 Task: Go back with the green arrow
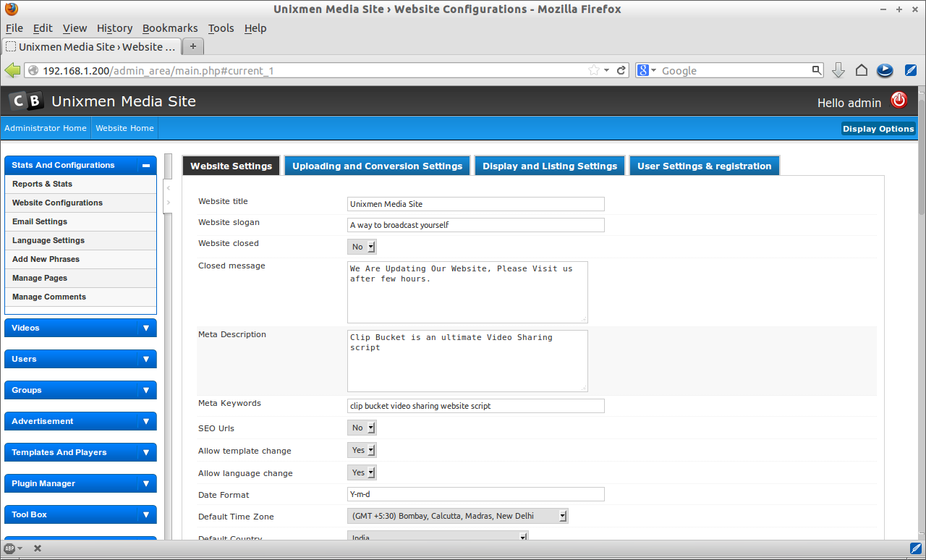click(x=12, y=70)
